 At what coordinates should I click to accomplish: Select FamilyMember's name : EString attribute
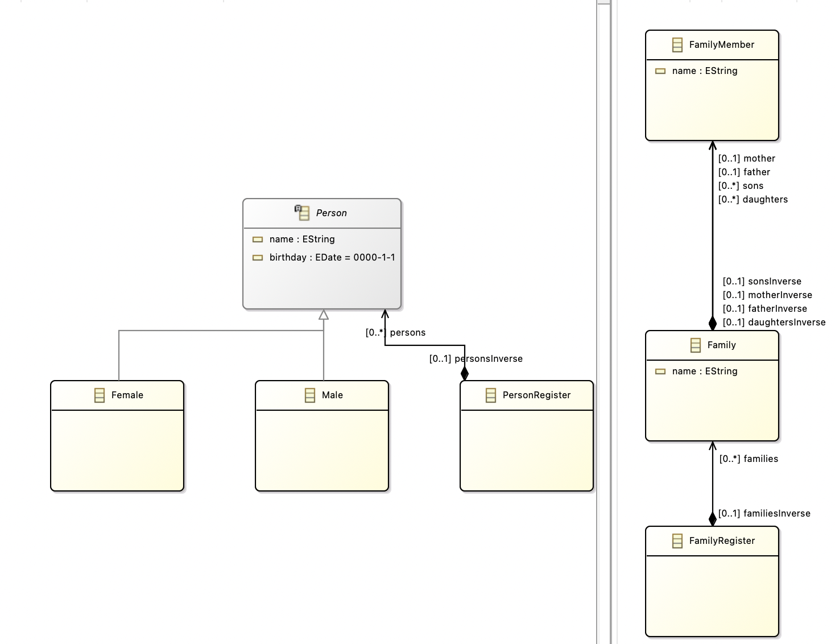click(x=705, y=71)
